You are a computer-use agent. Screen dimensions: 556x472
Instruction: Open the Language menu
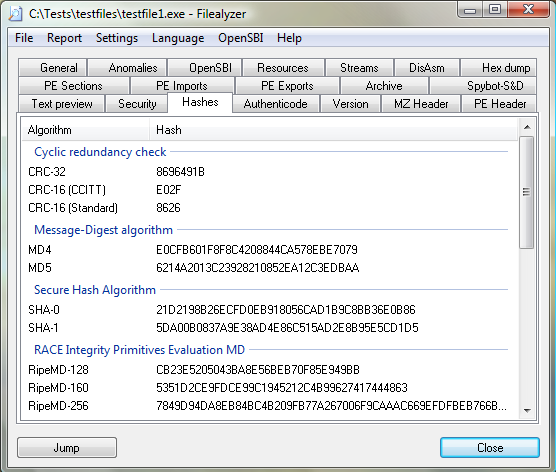pyautogui.click(x=178, y=38)
